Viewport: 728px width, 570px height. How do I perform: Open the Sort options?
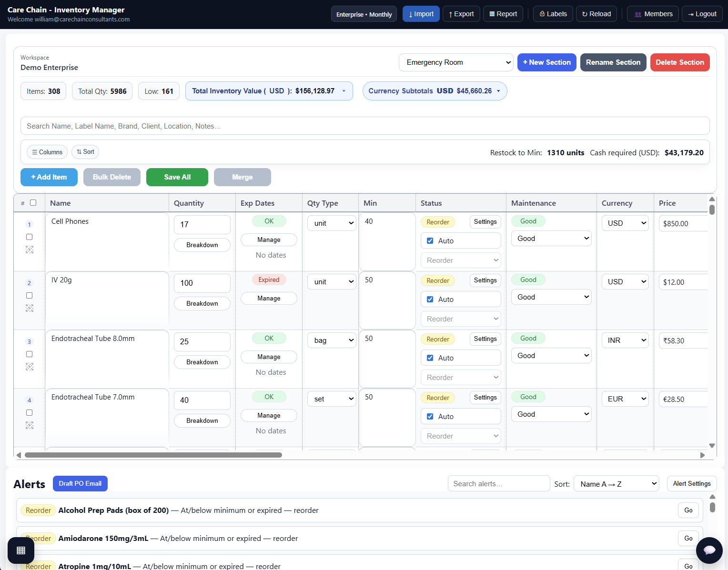(x=85, y=152)
